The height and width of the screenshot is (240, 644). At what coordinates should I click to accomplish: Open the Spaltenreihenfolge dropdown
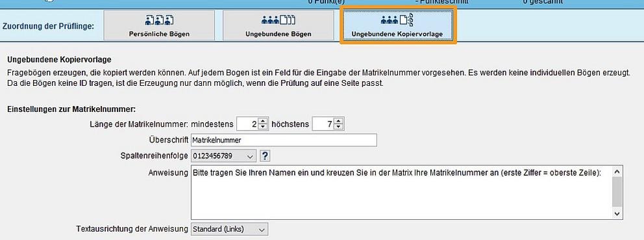point(223,156)
